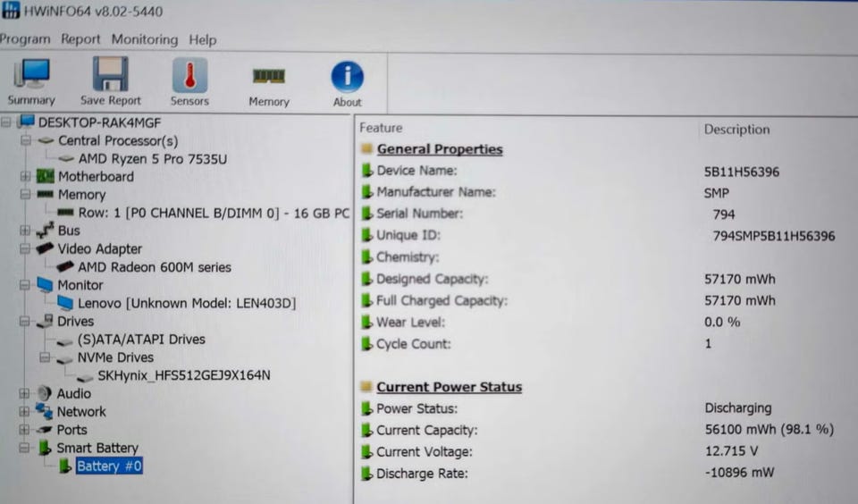Select the Battery #0 tree item
Viewport: 858px width, 504px height.
[109, 466]
